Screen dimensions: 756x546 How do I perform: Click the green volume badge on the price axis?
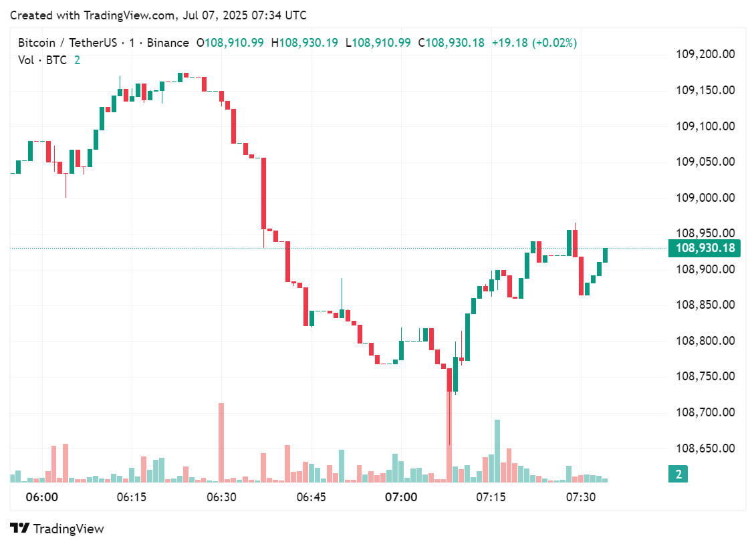[x=678, y=474]
